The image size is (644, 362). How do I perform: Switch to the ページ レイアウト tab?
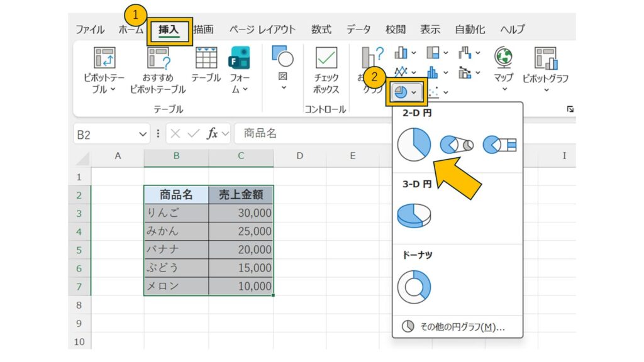coord(262,30)
